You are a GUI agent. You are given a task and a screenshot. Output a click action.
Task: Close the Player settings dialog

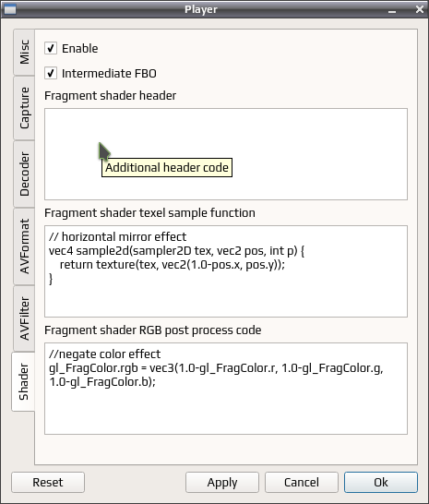pos(420,9)
